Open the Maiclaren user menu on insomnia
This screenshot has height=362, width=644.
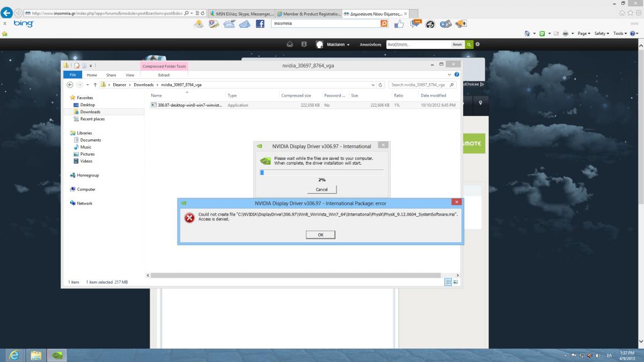click(338, 45)
